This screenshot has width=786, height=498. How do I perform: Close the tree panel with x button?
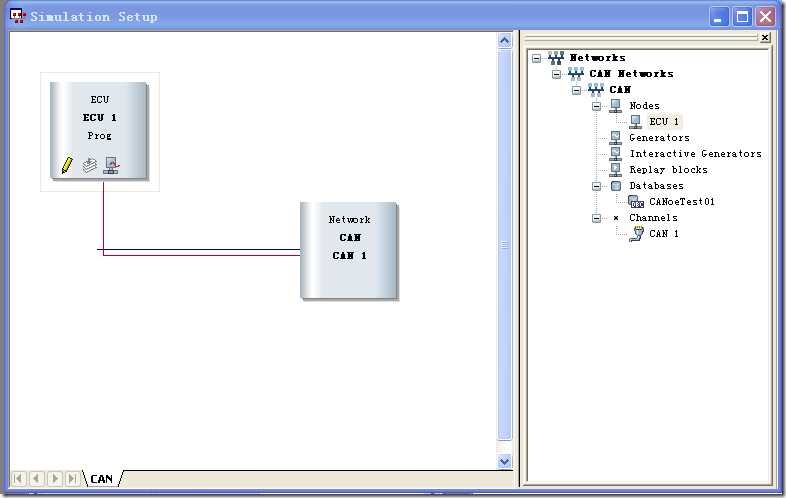point(765,38)
